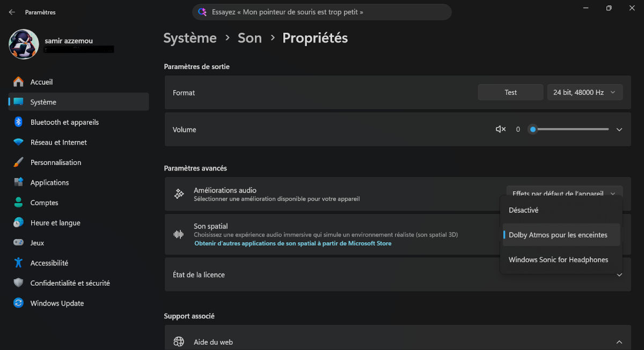Viewport: 644px width, 350px height.
Task: Open Confidentialité et sécurité settings
Action: [x=79, y=283]
